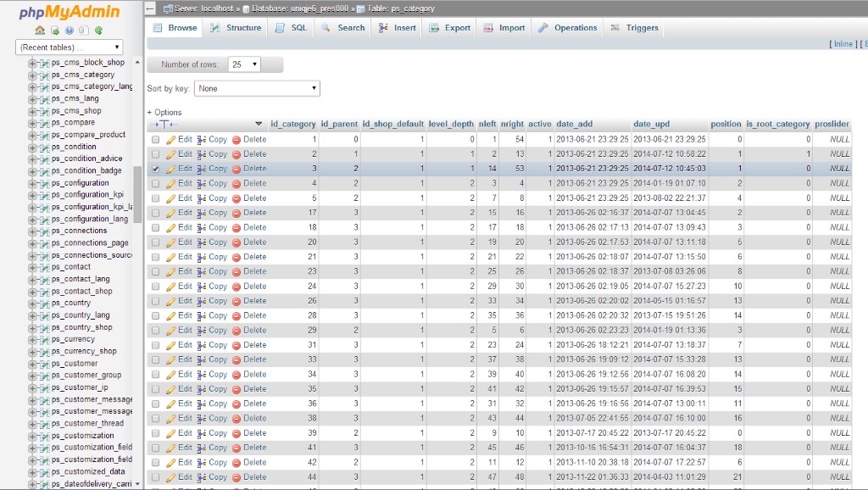Click the green reload navigation panel icon

[98, 31]
